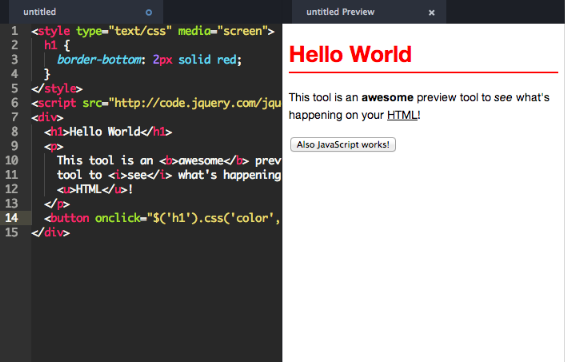Click the closing '</p>' tag on line 13

(x=57, y=204)
